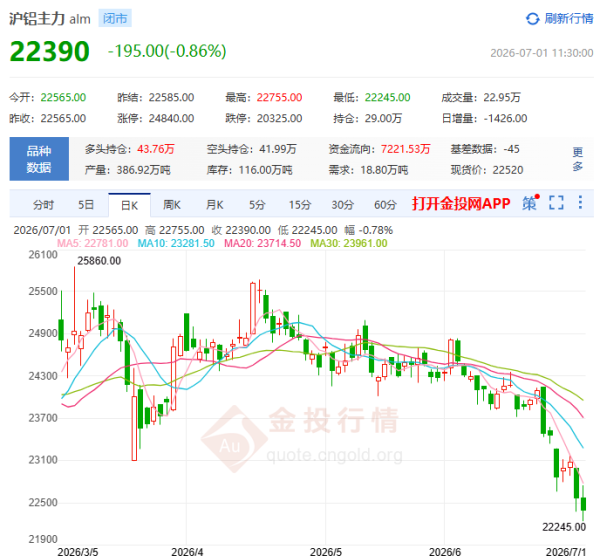Click 昨结 value 22585.00
600x556 pixels.
click(x=171, y=98)
